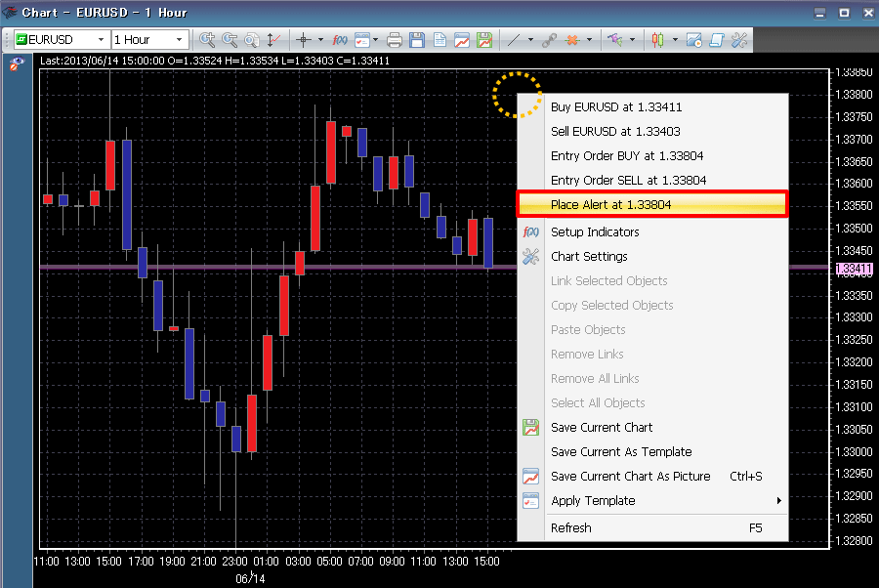
Task: Click the zoom in magnifier icon
Action: 207,40
